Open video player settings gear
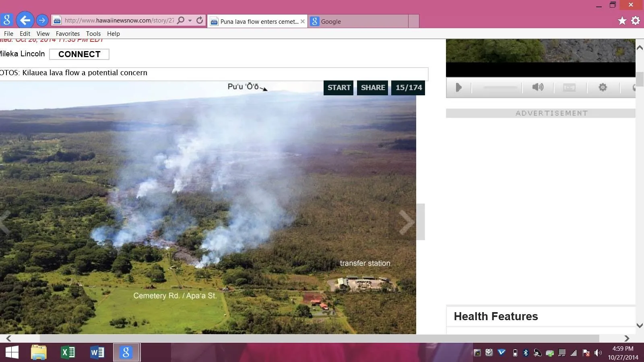The image size is (644, 362). click(x=603, y=87)
